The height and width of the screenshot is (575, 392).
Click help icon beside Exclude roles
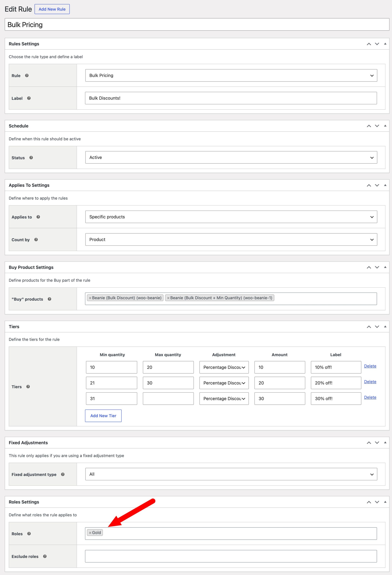point(45,556)
